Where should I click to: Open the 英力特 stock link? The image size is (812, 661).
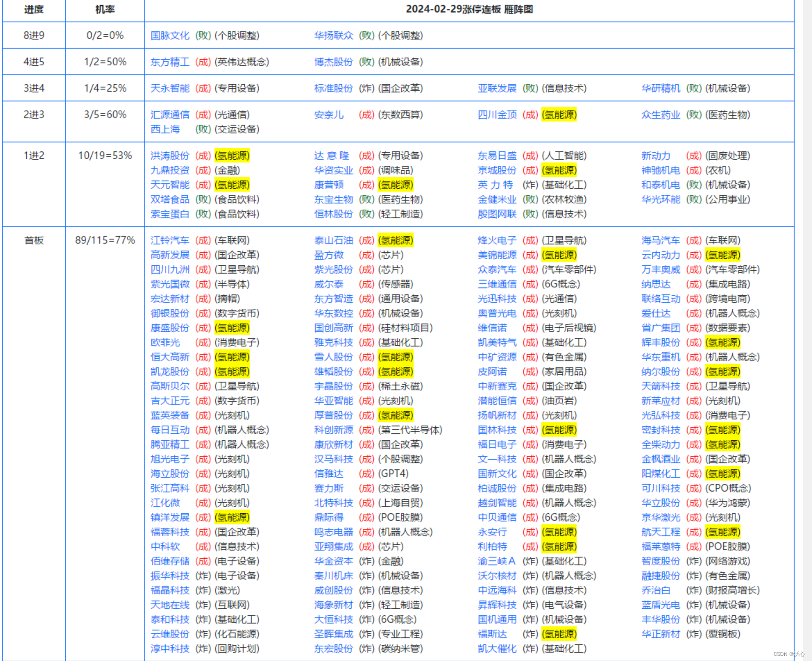(495, 185)
